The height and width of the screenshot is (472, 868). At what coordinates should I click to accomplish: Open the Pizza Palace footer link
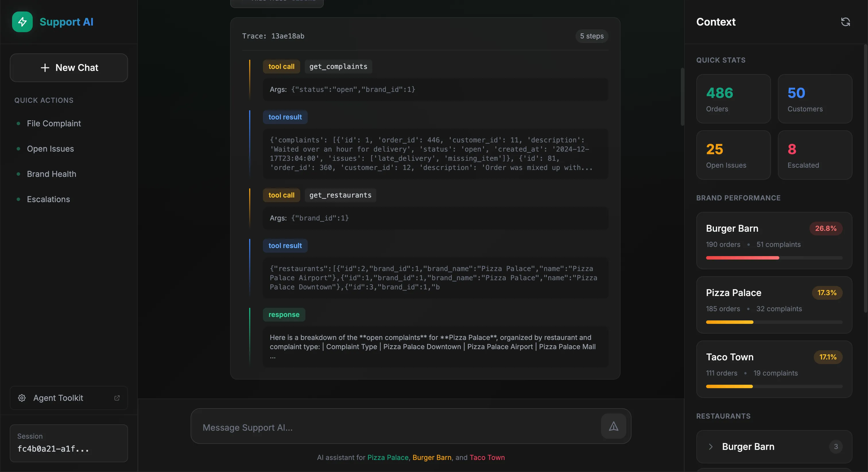click(387, 458)
